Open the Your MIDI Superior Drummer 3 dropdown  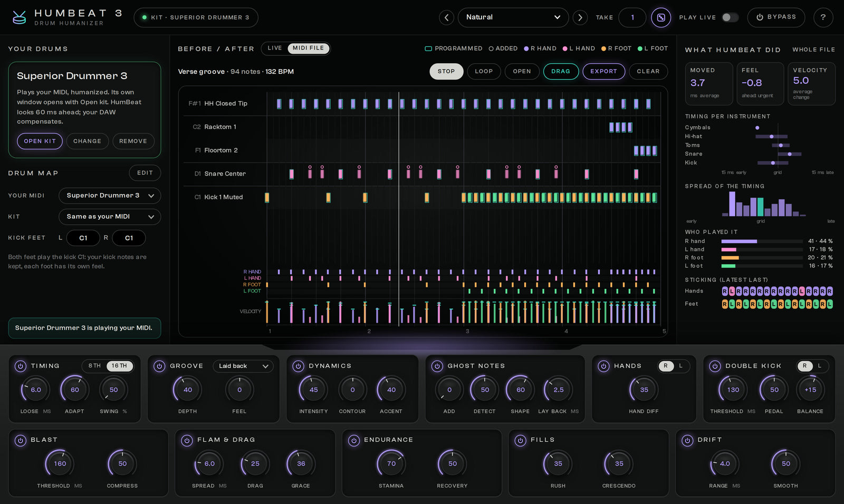tap(110, 196)
